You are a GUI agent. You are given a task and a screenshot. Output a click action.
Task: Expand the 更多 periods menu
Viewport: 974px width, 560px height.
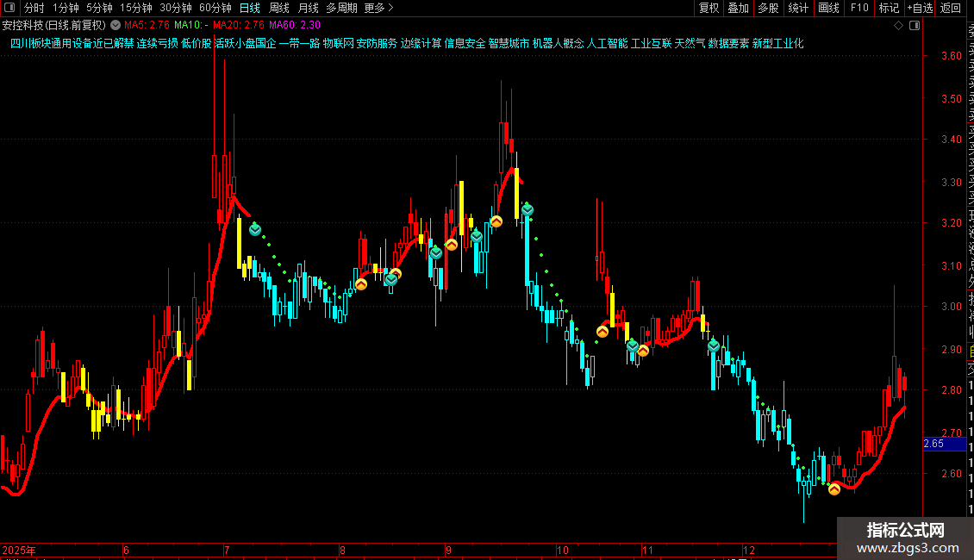[378, 8]
